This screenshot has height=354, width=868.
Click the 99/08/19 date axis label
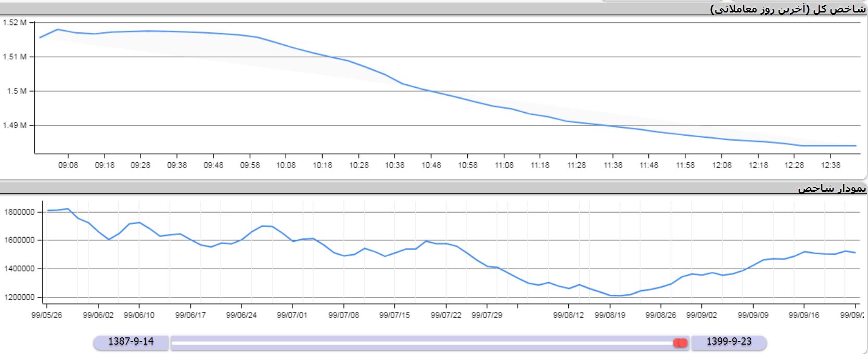[x=609, y=315]
